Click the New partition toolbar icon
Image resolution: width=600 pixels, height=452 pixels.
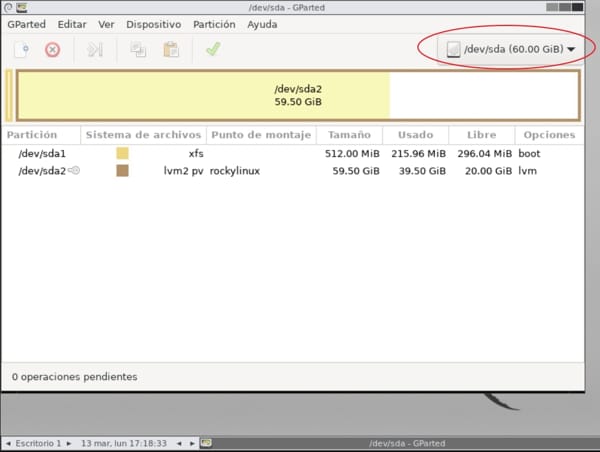click(x=21, y=49)
